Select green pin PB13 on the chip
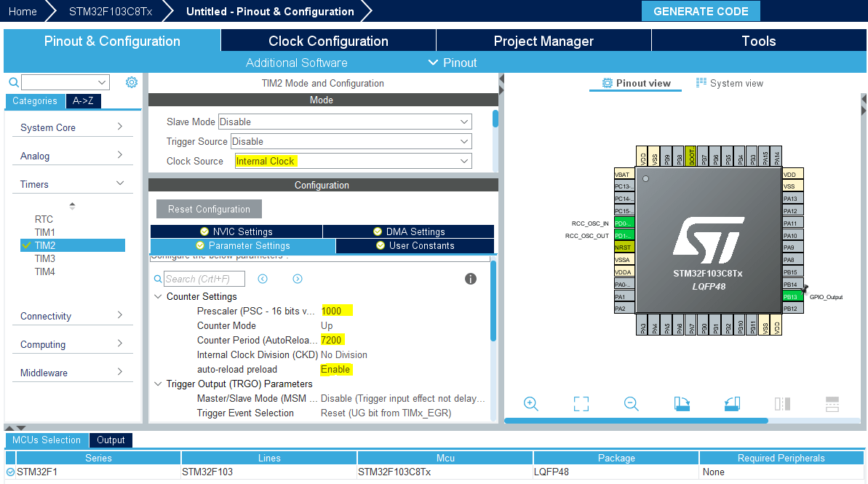Image resolution: width=868 pixels, height=484 pixels. [x=792, y=297]
